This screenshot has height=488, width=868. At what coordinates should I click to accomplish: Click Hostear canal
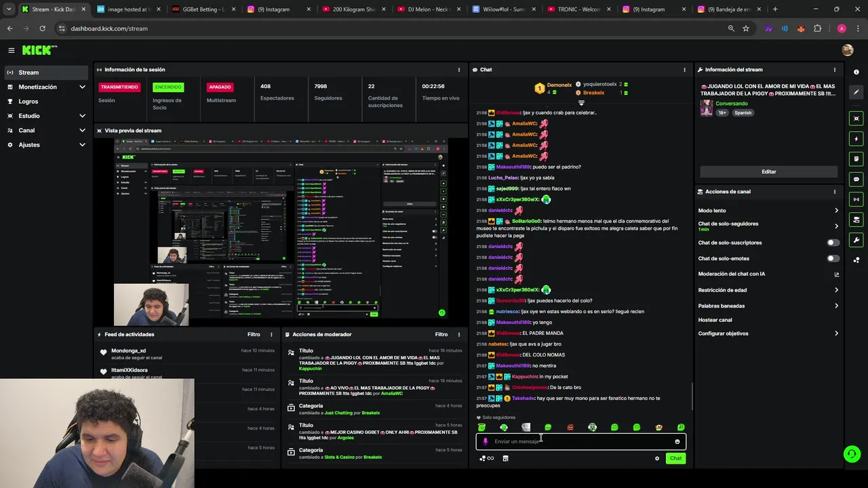(x=715, y=320)
